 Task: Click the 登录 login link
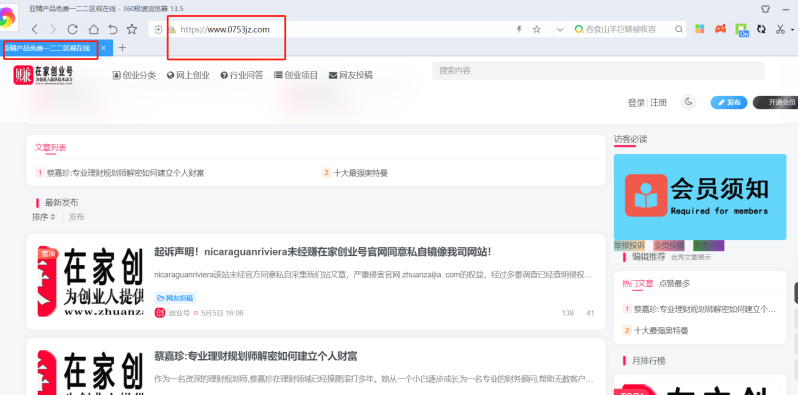[636, 103]
